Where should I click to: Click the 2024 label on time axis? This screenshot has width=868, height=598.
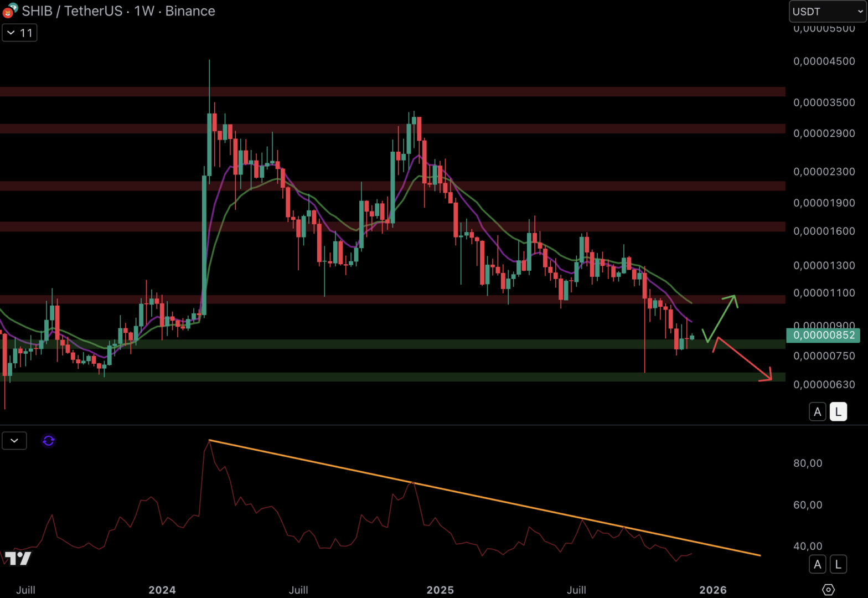pyautogui.click(x=162, y=590)
